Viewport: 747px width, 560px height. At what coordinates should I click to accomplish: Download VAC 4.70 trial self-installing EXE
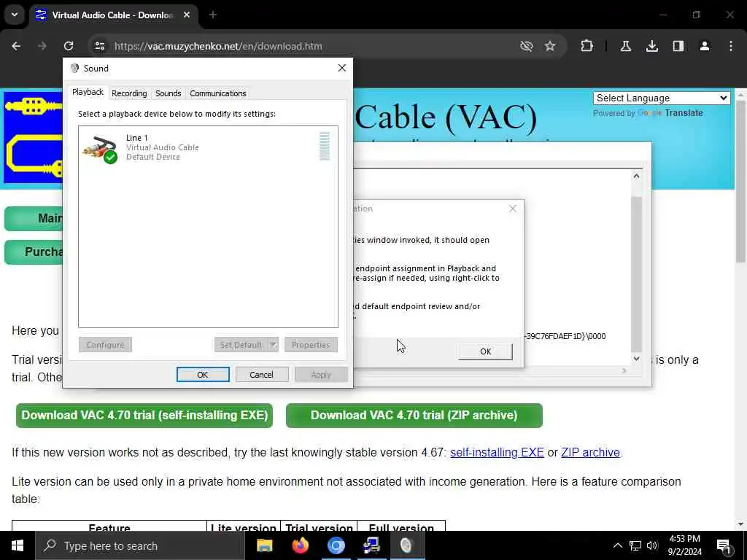[x=144, y=415]
